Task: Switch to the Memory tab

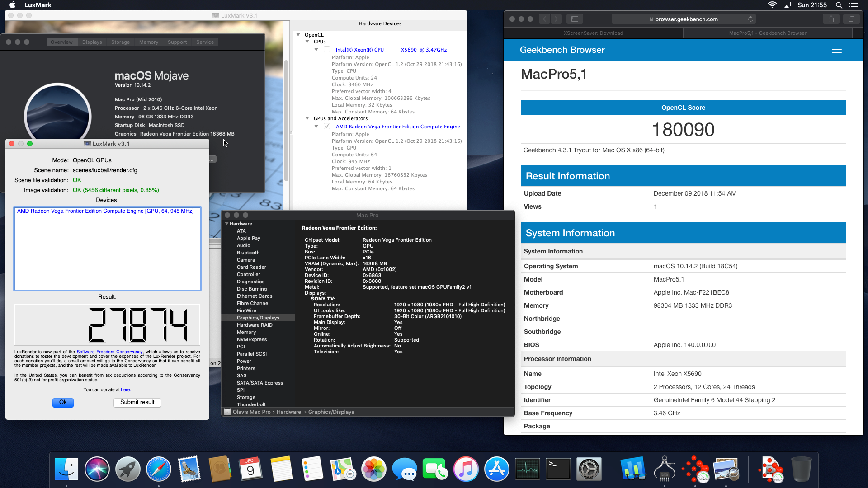Action: 148,42
